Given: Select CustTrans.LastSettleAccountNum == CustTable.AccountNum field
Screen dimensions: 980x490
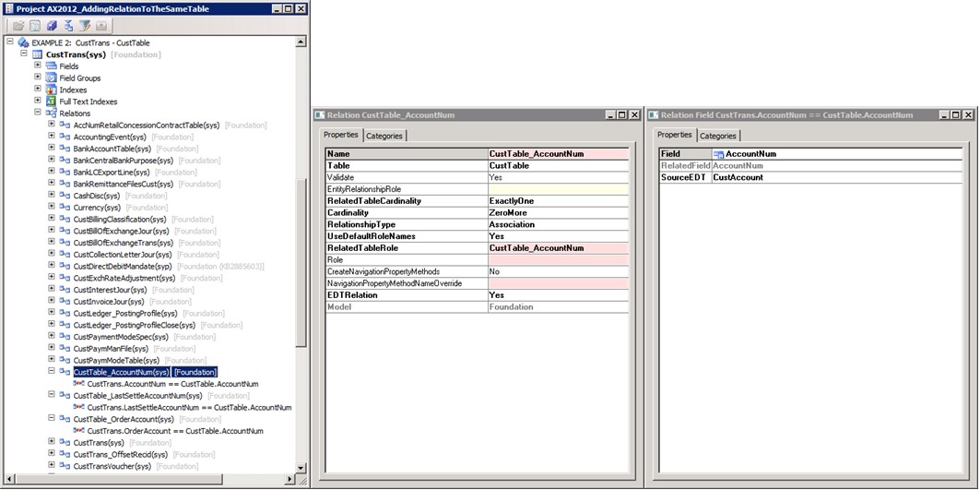Looking at the screenshot, I should tap(189, 407).
